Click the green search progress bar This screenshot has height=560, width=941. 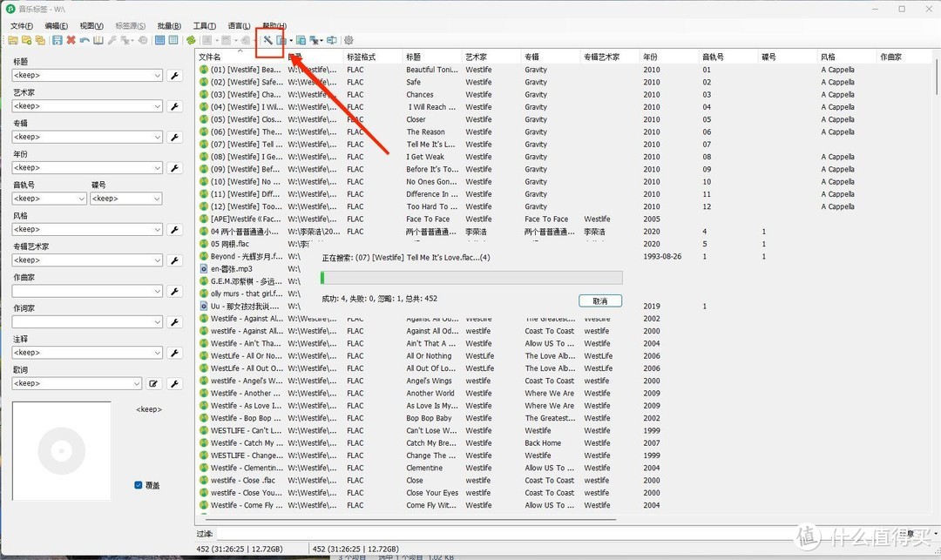tap(471, 278)
